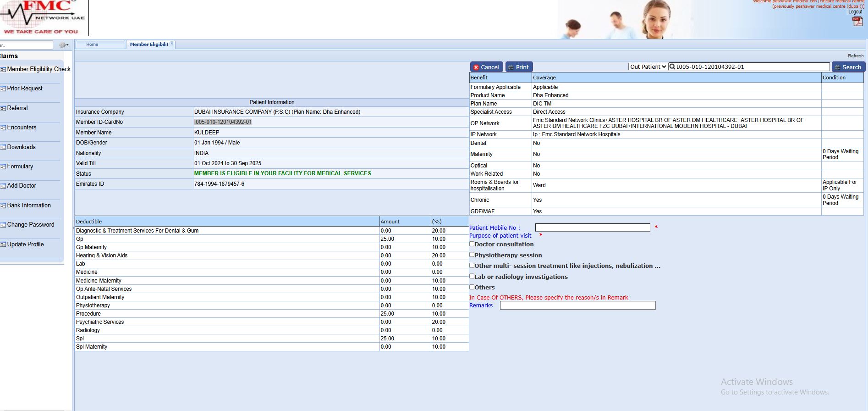Image resolution: width=868 pixels, height=411 pixels.
Task: Switch to the Home tab
Action: pyautogui.click(x=92, y=44)
